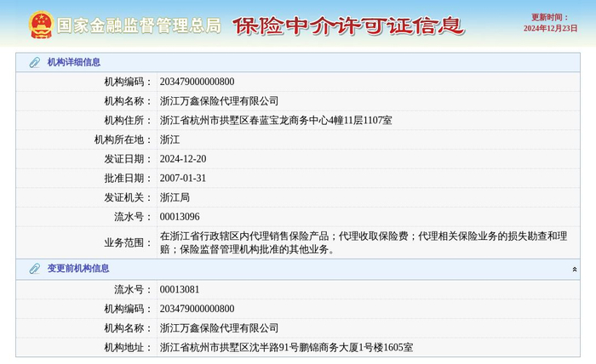Image resolution: width=596 pixels, height=364 pixels.
Task: Select the first 机构编码 value 203479000000800
Action: [197, 82]
